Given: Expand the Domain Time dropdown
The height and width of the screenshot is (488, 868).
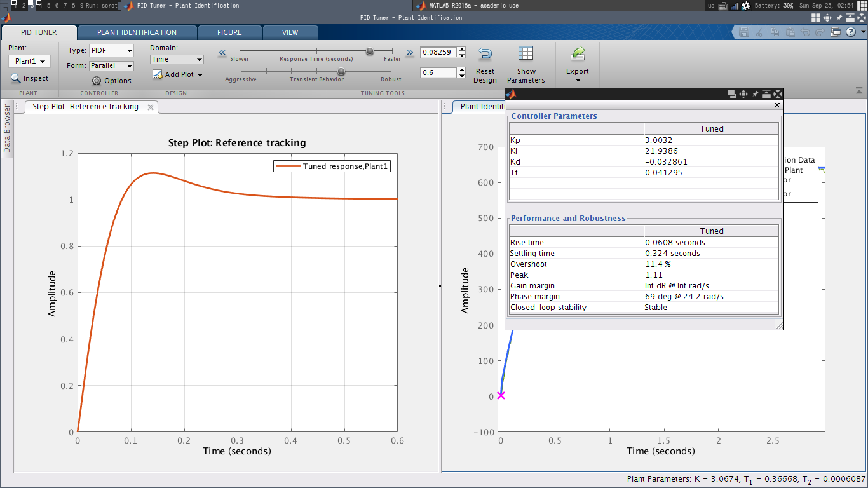Looking at the screenshot, I should tap(177, 59).
